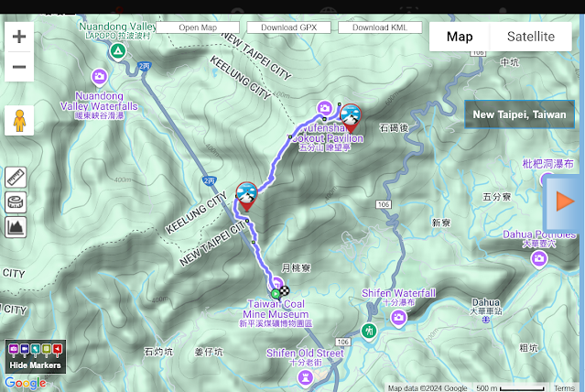The width and height of the screenshot is (585, 392).
Task: Open Terms link
Action: click(564, 388)
